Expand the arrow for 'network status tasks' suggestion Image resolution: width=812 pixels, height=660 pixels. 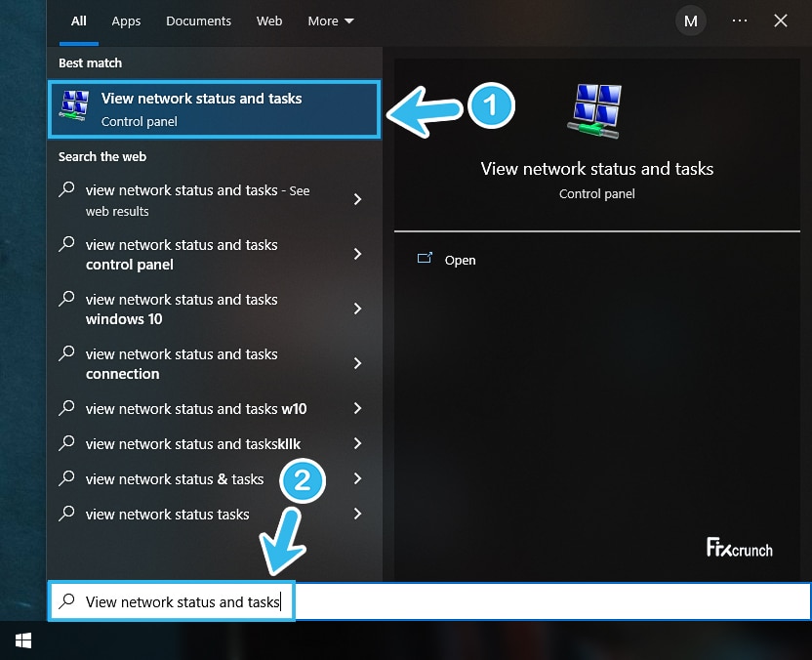tap(357, 514)
